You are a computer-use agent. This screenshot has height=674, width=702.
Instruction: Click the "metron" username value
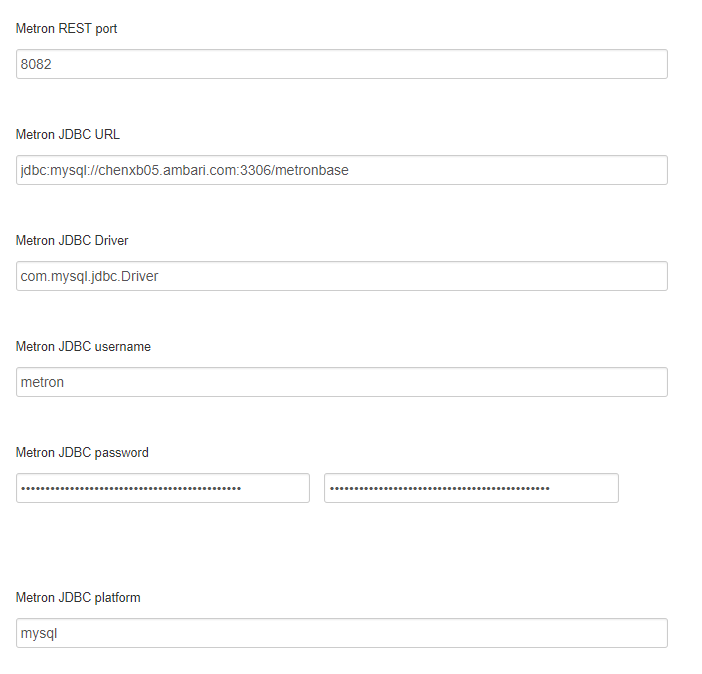42,382
